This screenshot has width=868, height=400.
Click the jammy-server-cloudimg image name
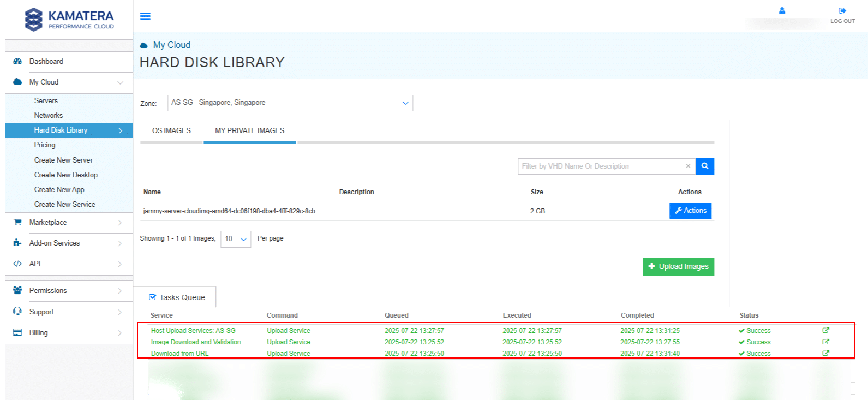click(232, 211)
